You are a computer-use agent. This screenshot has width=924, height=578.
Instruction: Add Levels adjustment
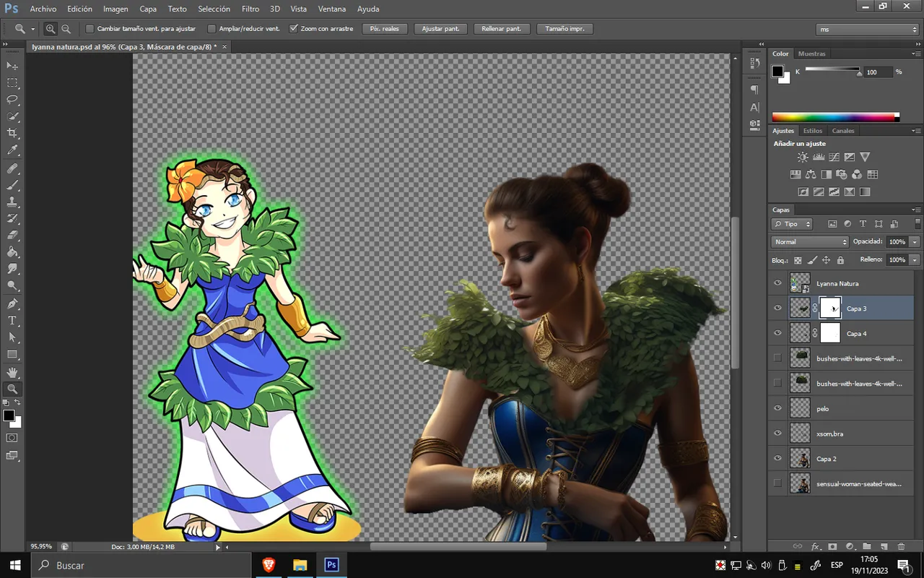819,157
